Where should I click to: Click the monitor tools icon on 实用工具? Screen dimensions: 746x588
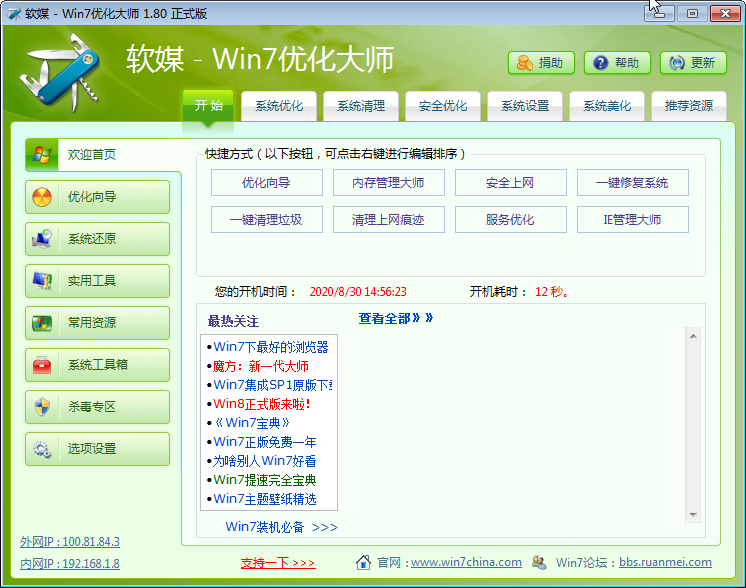42,281
